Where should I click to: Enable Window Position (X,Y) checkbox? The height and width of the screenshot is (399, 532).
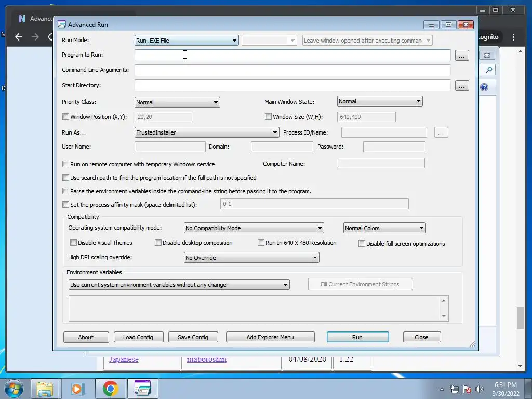click(x=66, y=117)
